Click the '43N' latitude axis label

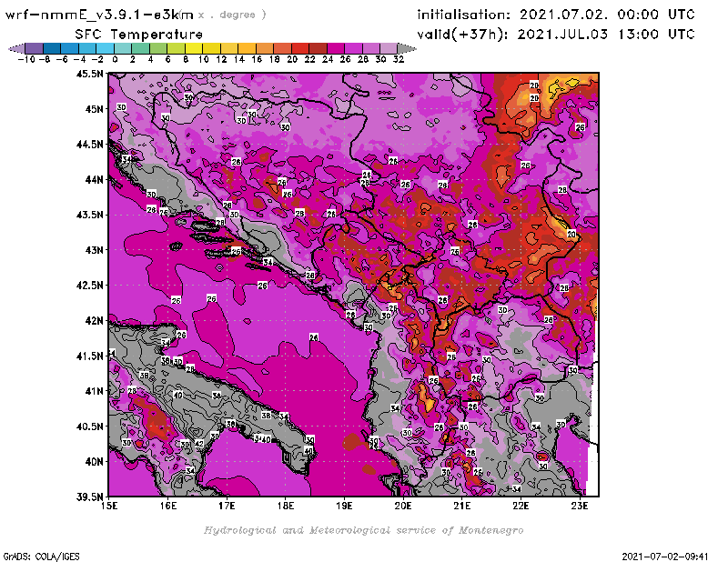click(94, 250)
